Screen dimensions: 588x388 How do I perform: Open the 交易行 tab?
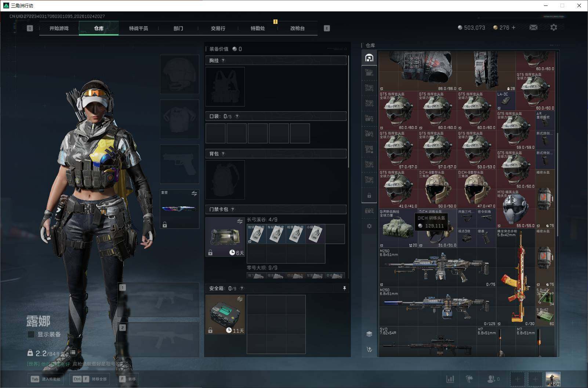click(218, 28)
